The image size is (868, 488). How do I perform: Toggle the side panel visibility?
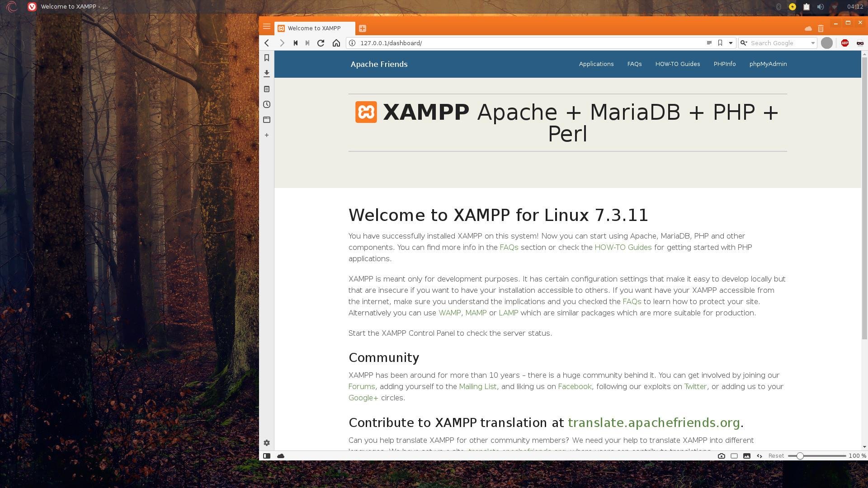click(267, 456)
